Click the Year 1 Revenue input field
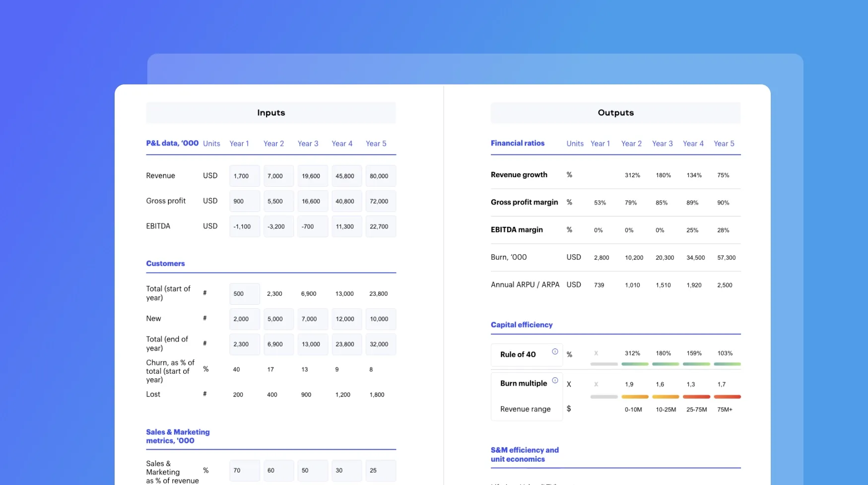 [244, 176]
